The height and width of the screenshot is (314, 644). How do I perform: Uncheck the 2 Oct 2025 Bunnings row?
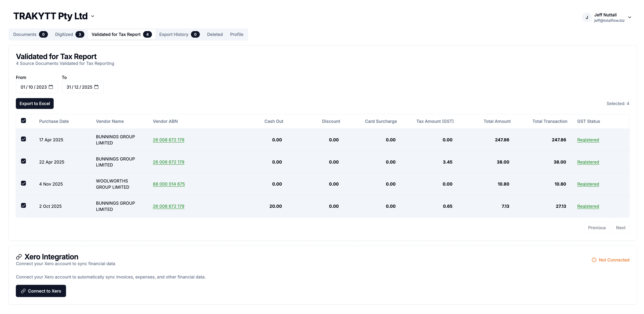point(24,205)
